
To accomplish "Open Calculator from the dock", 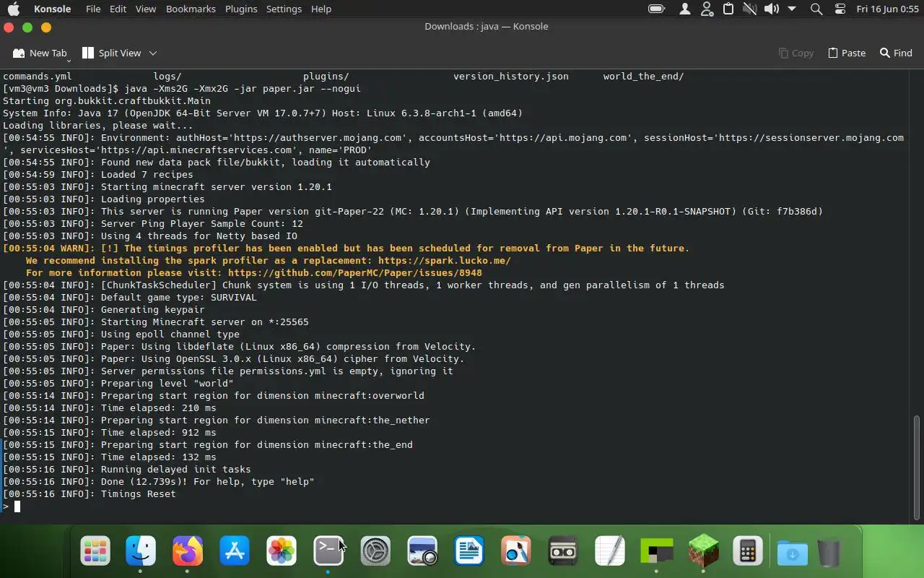I will (748, 551).
